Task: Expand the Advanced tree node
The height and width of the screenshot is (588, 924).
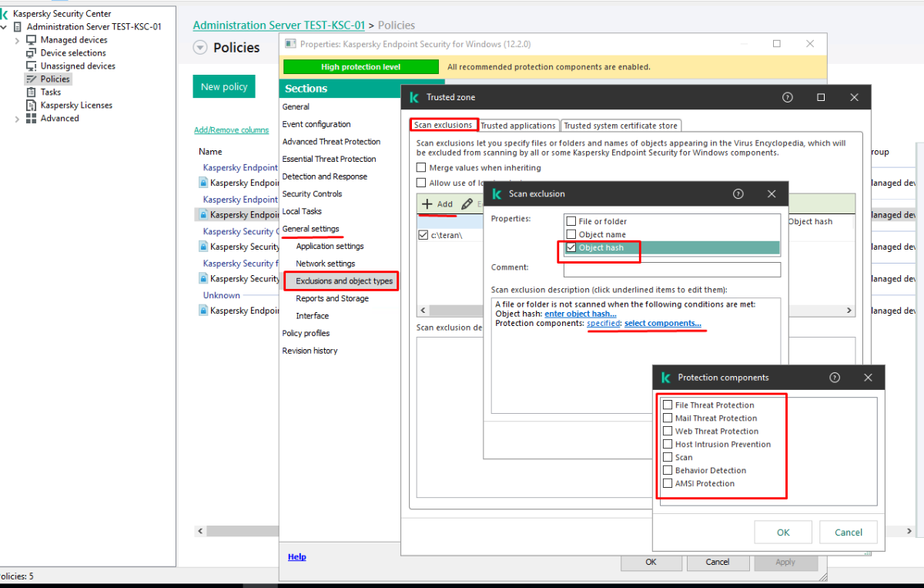Action: click(17, 119)
